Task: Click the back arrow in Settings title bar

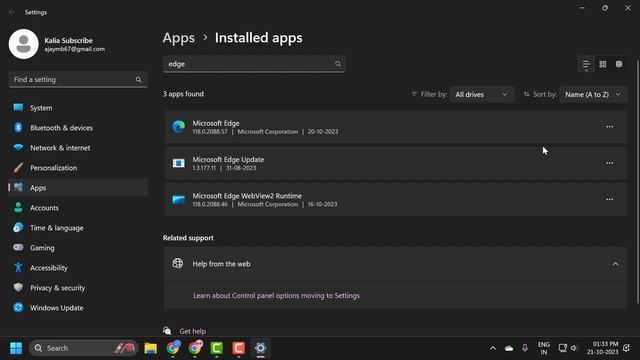Action: [x=11, y=12]
